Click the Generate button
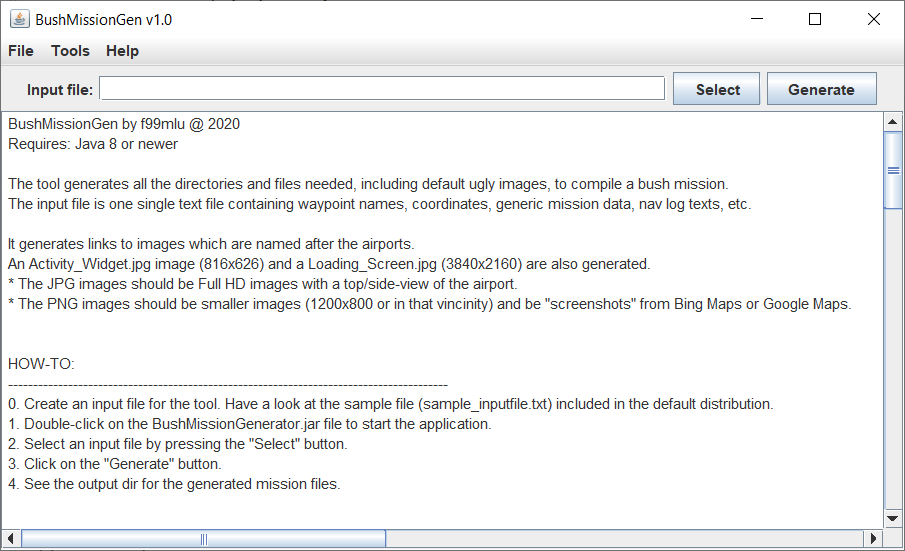The image size is (905, 551). click(x=821, y=89)
